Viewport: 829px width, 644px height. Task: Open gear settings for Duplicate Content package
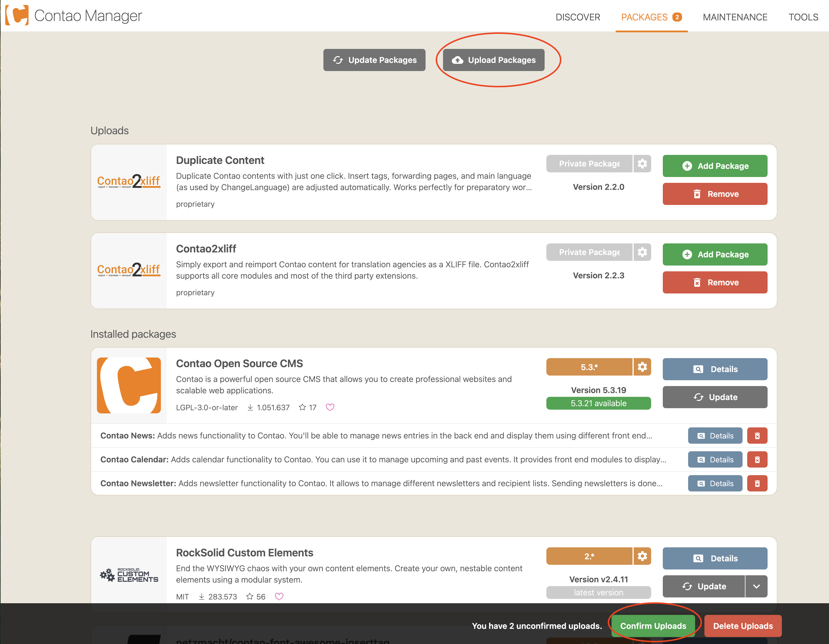coord(642,164)
